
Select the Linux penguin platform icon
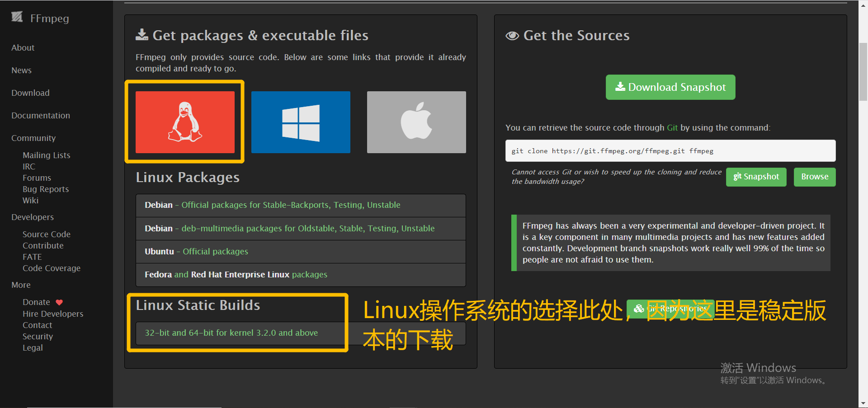tap(184, 122)
